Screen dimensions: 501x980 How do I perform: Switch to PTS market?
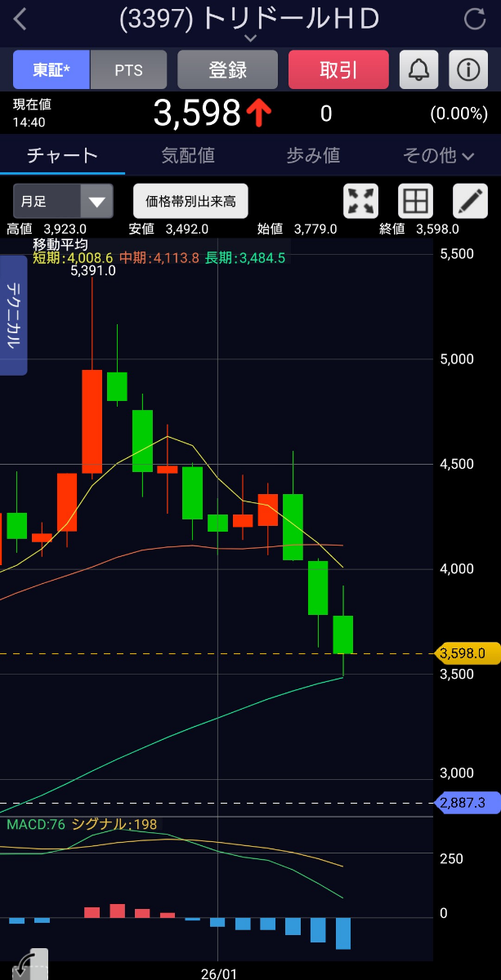(128, 70)
